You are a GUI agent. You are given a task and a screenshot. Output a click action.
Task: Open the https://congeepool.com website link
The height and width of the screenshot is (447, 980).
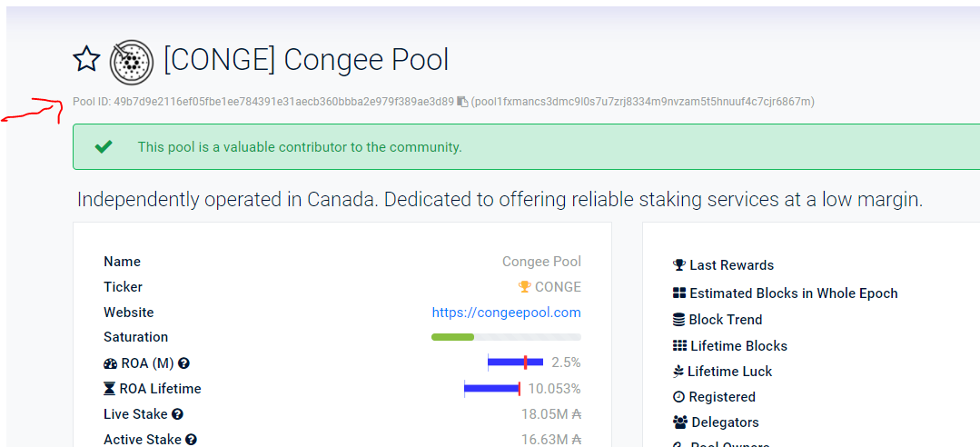(x=506, y=312)
